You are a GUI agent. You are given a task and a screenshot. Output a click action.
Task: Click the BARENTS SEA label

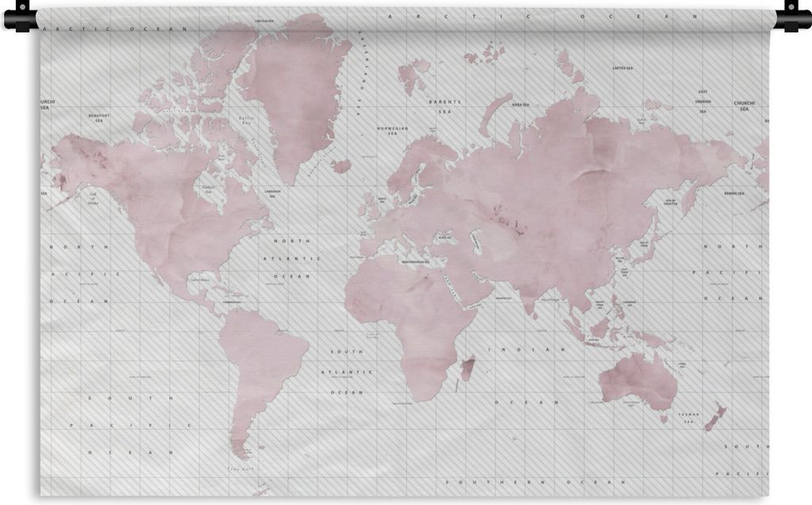[x=445, y=107]
